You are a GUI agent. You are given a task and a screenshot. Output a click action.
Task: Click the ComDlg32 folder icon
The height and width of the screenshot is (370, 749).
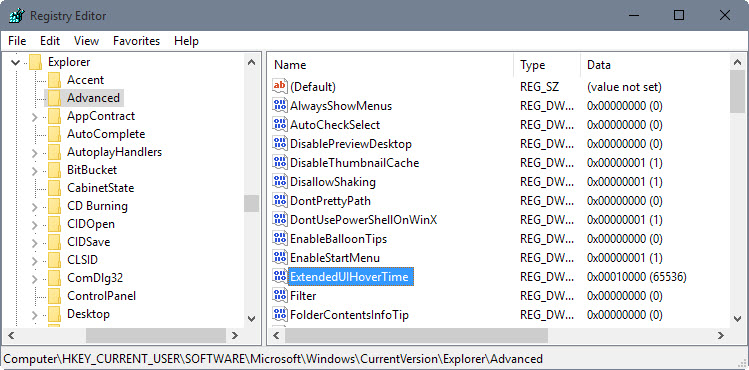54,278
